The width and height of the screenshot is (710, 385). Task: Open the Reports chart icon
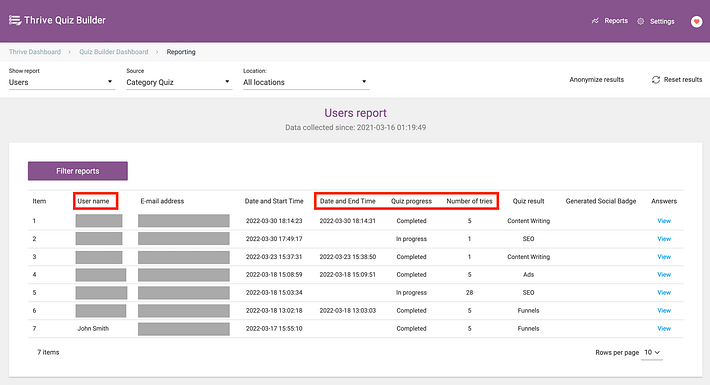click(595, 21)
